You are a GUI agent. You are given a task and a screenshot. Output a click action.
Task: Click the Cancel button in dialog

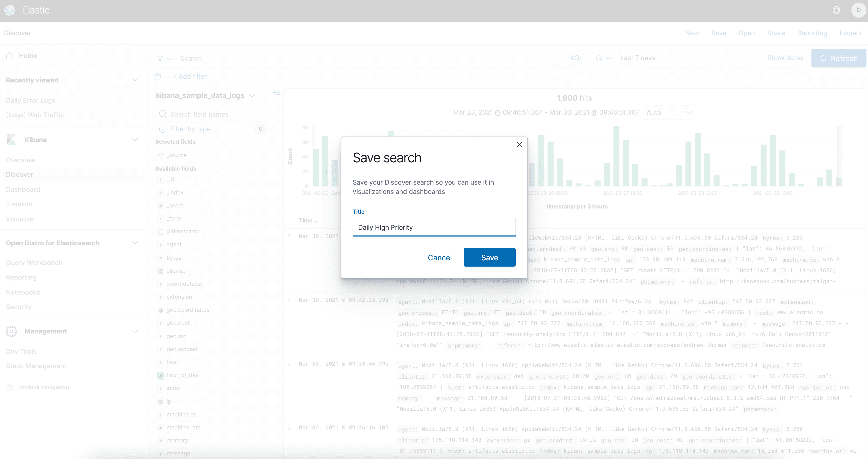tap(440, 258)
